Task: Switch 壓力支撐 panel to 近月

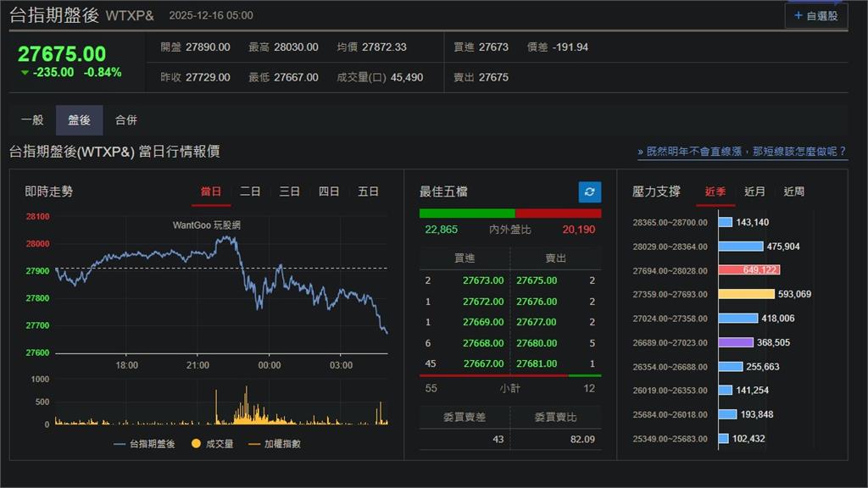Action: tap(754, 191)
